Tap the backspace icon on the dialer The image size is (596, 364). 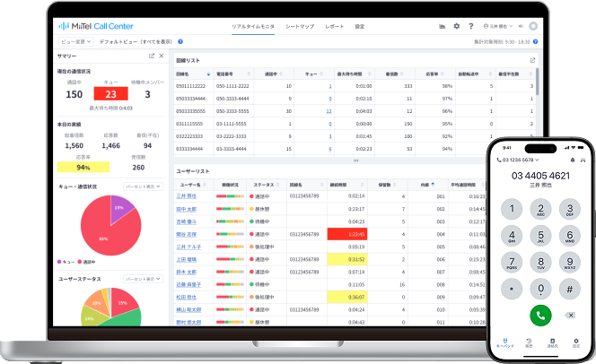(570, 315)
